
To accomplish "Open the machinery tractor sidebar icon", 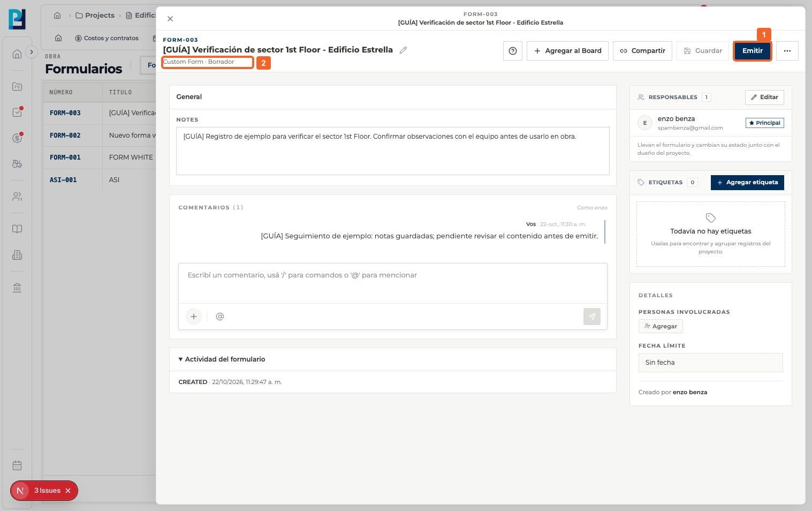I will (x=17, y=164).
